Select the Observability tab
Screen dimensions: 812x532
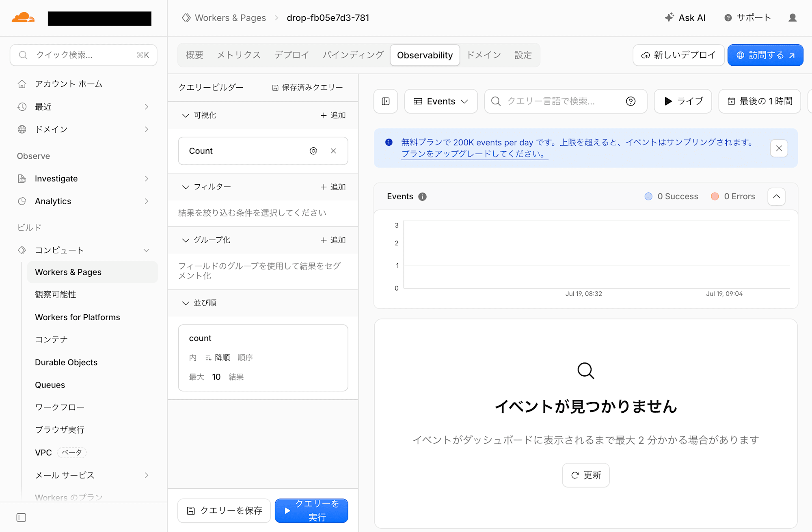425,55
